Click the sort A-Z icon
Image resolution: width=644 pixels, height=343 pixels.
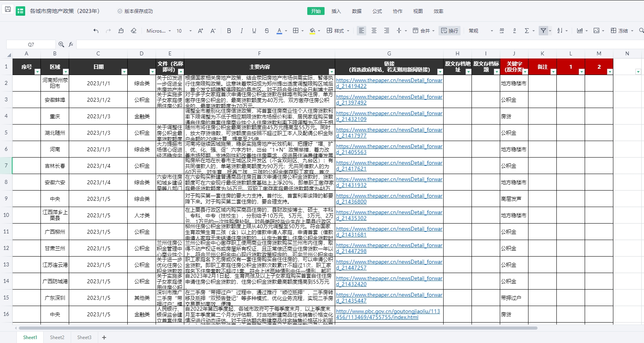pos(560,31)
